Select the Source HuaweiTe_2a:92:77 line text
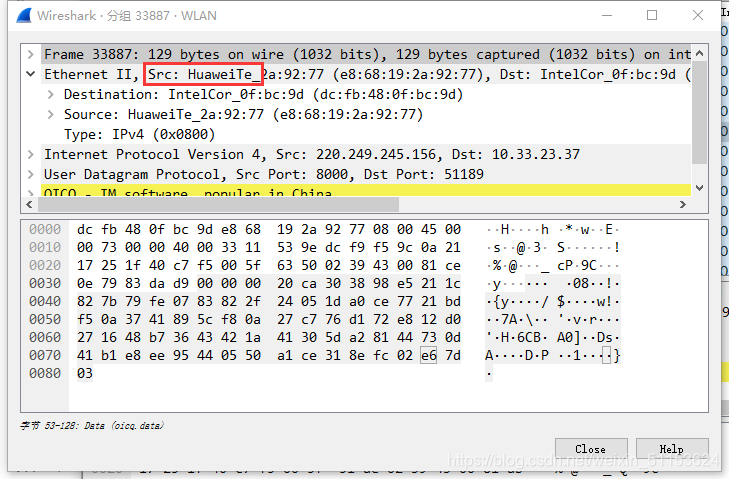Image resolution: width=729 pixels, height=479 pixels. click(x=244, y=114)
